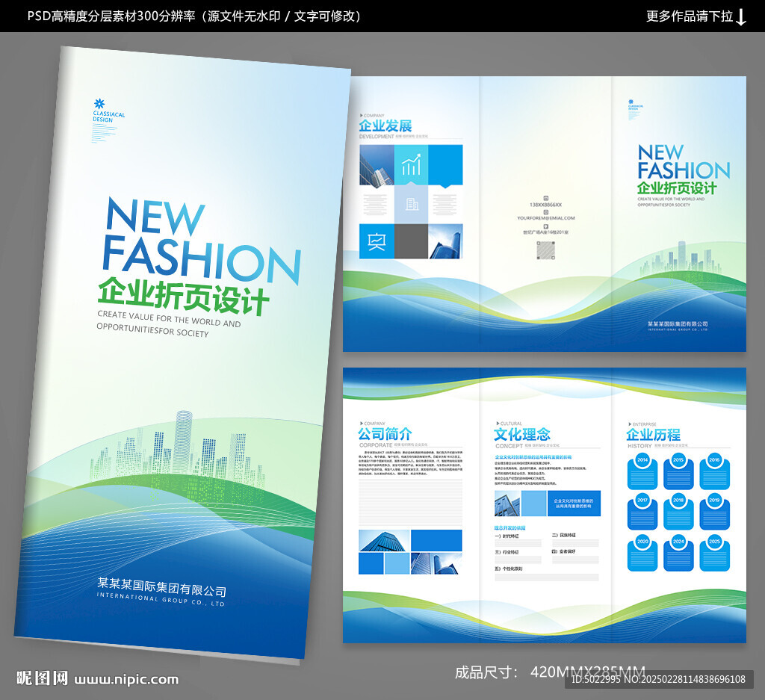Screen dimensions: 765x700
Task: Click the CONCEPT subtitle under 文化理念
Action: pos(509,446)
